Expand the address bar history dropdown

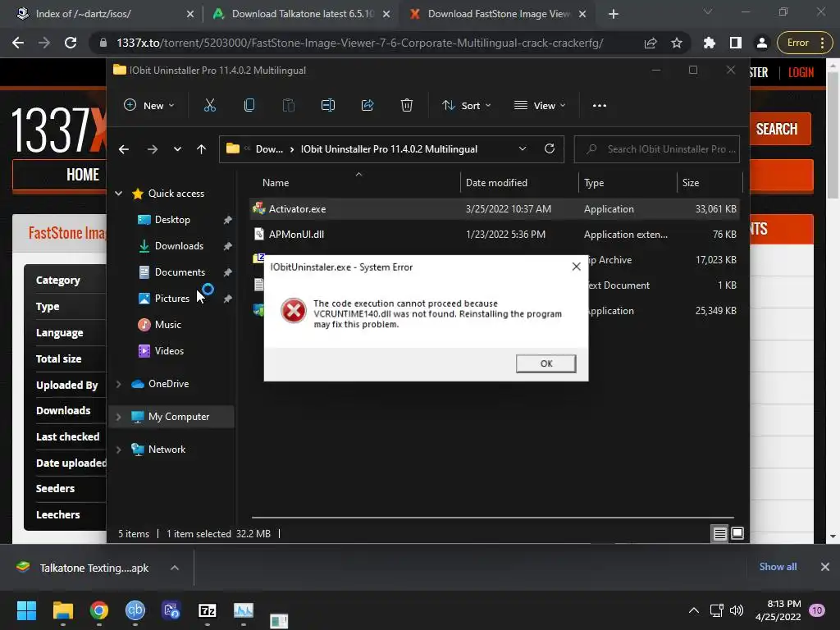click(x=523, y=149)
